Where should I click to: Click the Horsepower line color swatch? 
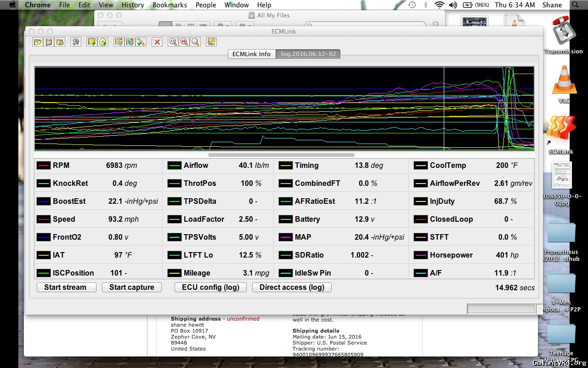(420, 255)
